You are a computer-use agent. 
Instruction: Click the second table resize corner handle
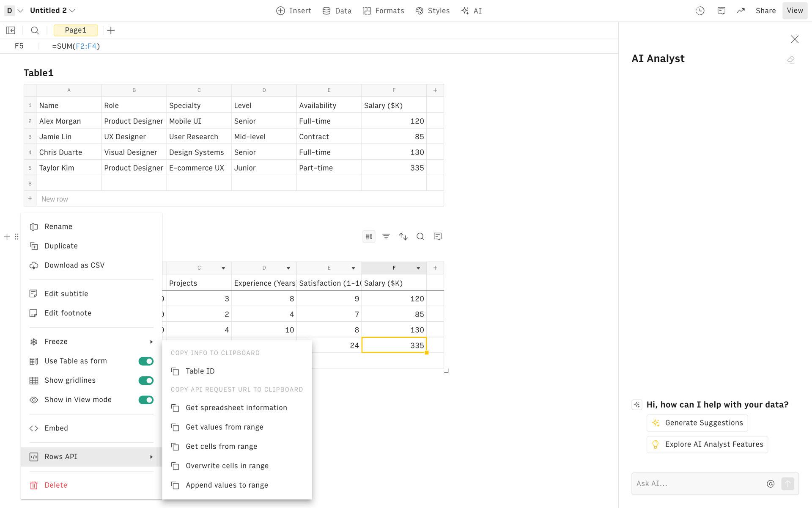click(x=446, y=371)
